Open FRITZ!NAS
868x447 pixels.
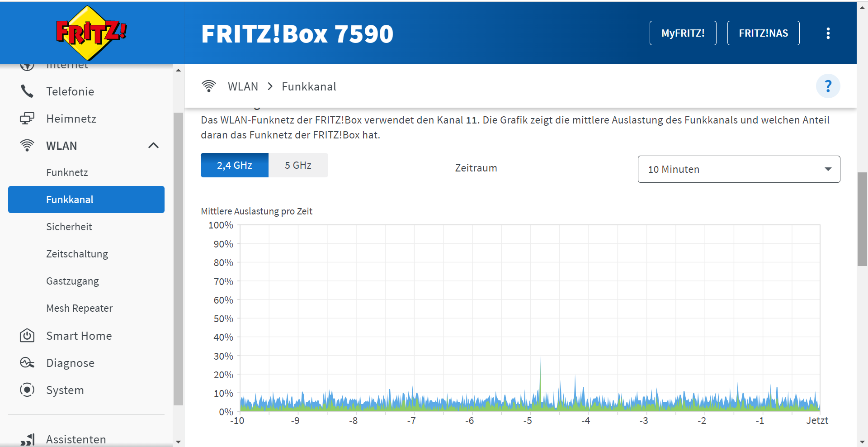point(763,33)
